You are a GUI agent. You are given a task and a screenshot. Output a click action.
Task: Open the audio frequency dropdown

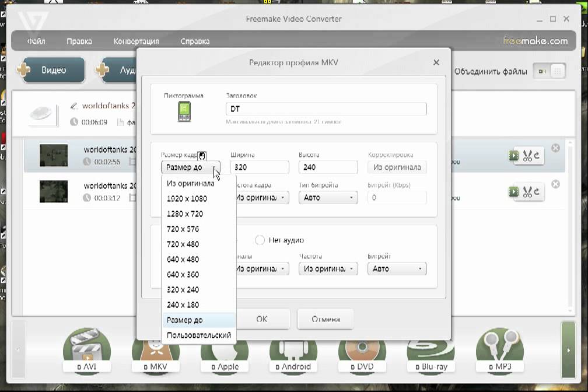click(x=328, y=269)
